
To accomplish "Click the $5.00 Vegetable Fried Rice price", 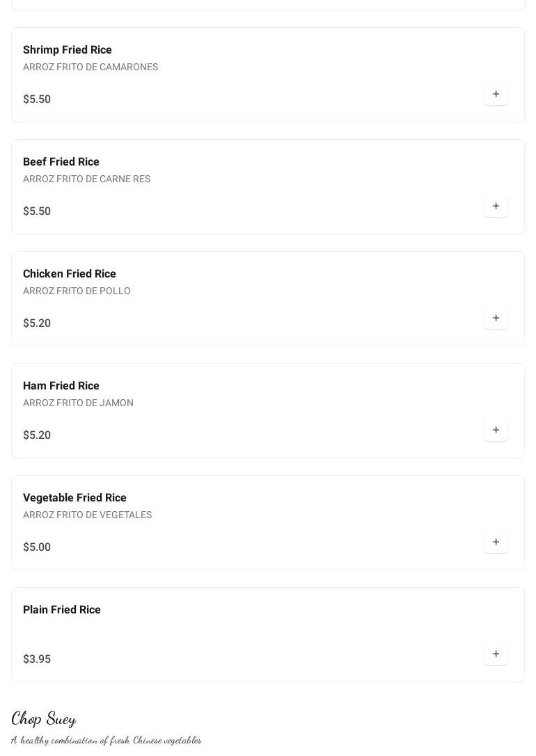I will coord(37,547).
